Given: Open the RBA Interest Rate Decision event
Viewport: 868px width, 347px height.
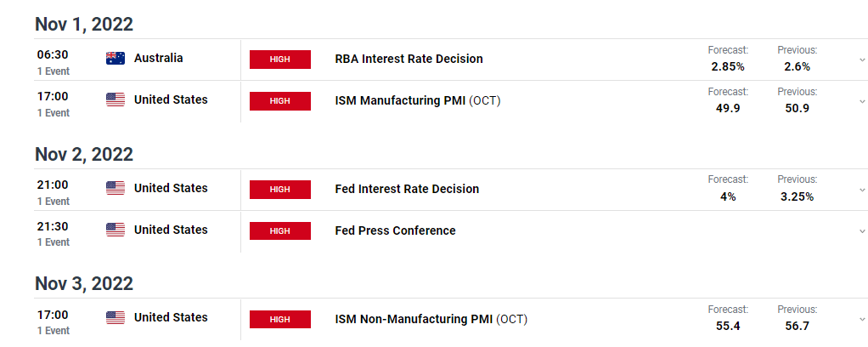Looking at the screenshot, I should pyautogui.click(x=409, y=59).
